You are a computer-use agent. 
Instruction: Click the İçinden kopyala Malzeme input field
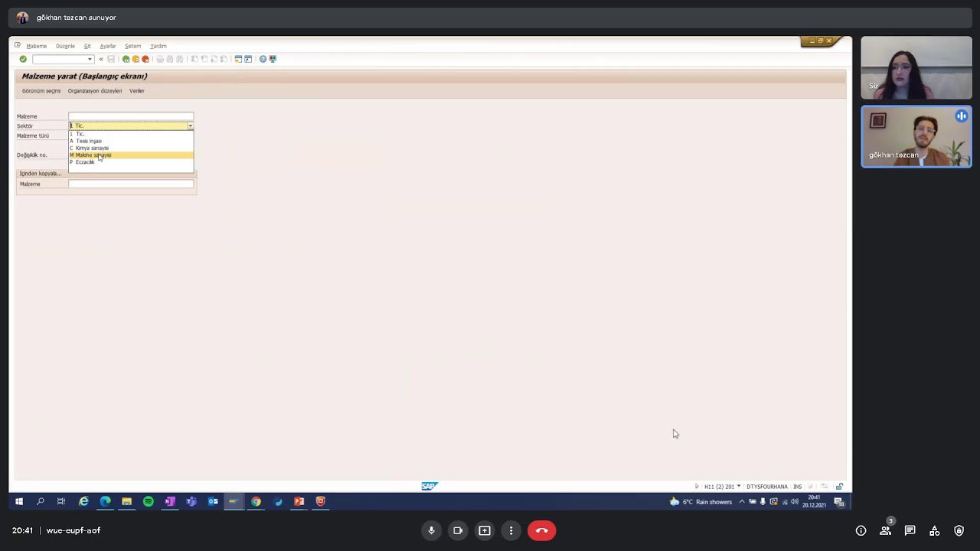(131, 184)
